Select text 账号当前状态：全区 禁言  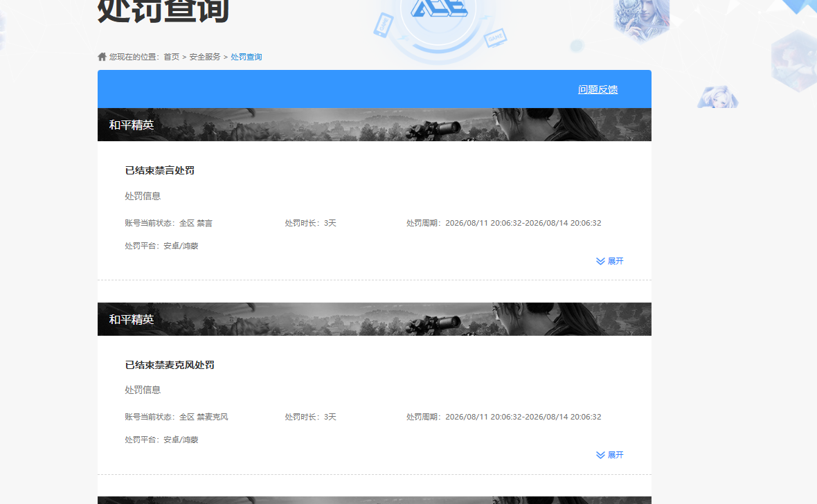pos(168,223)
